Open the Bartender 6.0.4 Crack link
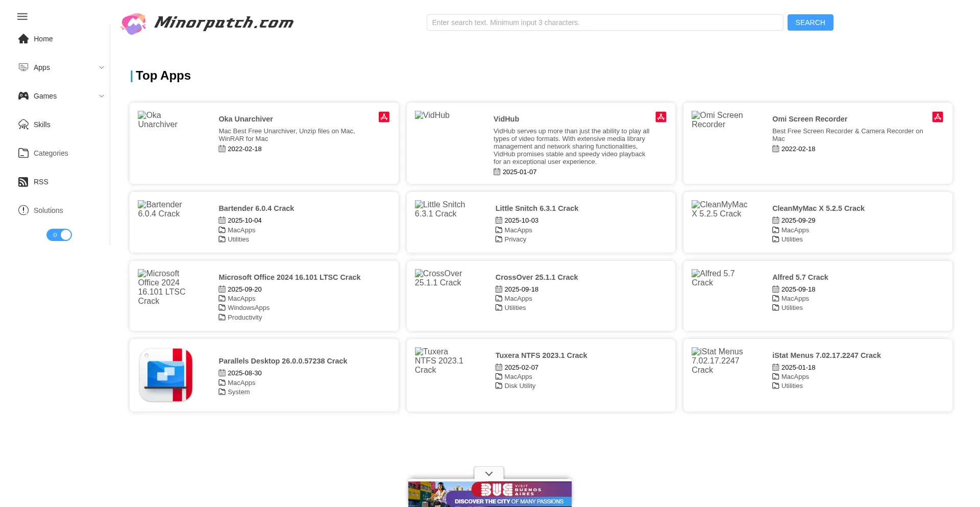The width and height of the screenshot is (980, 507). [x=256, y=208]
